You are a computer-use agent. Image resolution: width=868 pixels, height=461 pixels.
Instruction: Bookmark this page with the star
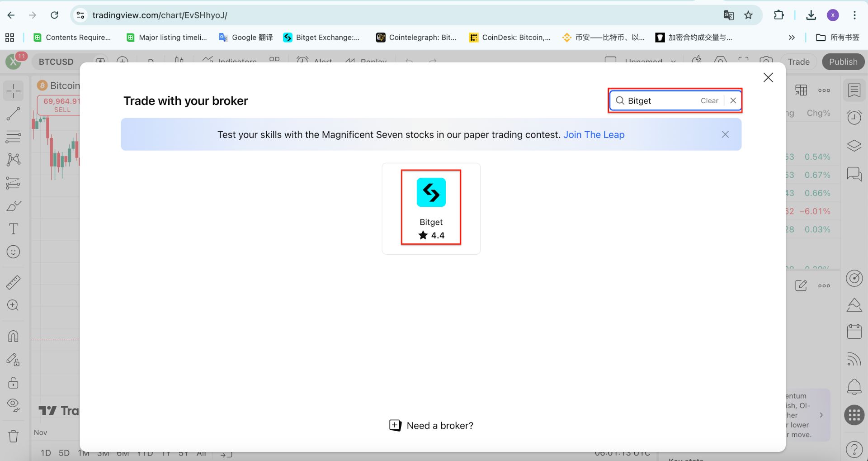coord(748,15)
